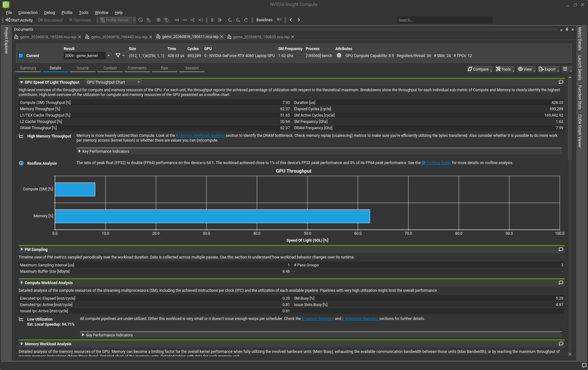Click the pin icon in the Documents panel
Image resolution: width=588 pixels, height=370 pixels.
click(x=567, y=29)
